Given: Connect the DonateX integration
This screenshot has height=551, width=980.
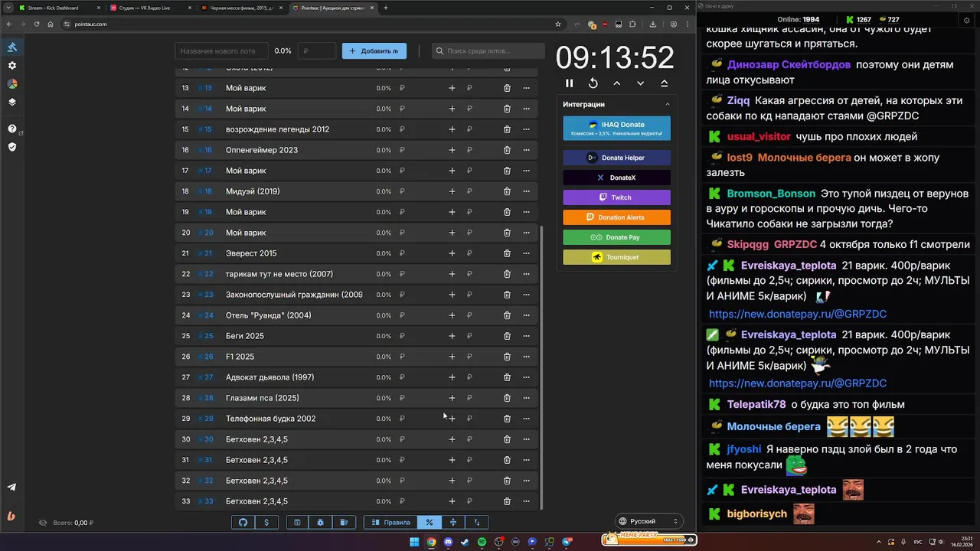Looking at the screenshot, I should tap(616, 178).
